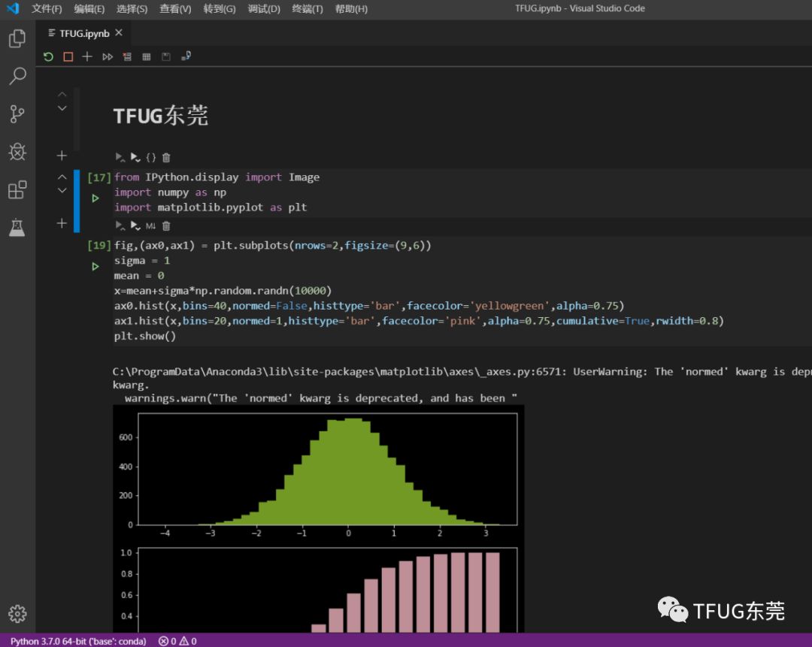812x647 pixels.
Task: Close the TFUG.ipynb tab
Action: coord(119,32)
